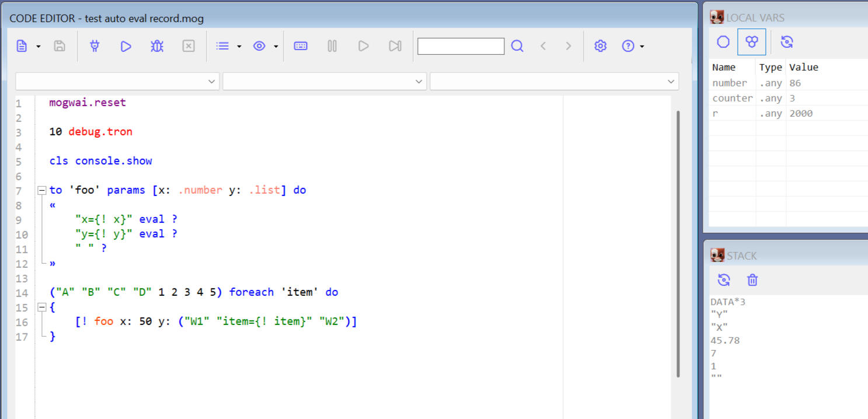Image resolution: width=868 pixels, height=419 pixels.
Task: Open settings with the gear icon
Action: 600,46
